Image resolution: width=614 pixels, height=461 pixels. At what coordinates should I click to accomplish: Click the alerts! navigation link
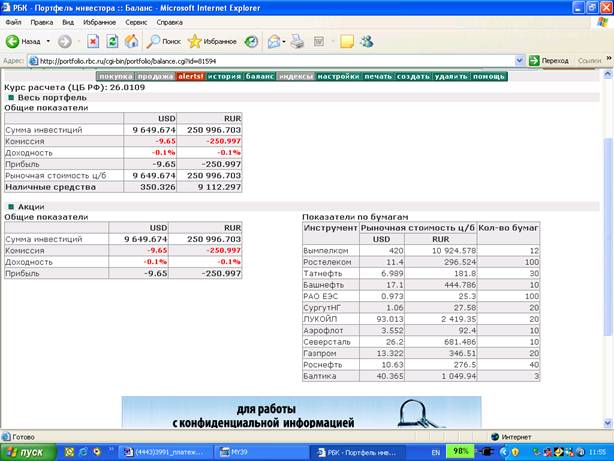pos(189,76)
